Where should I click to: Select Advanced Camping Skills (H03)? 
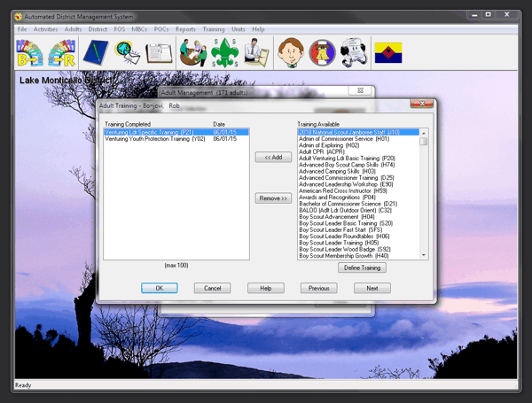pyautogui.click(x=358, y=171)
